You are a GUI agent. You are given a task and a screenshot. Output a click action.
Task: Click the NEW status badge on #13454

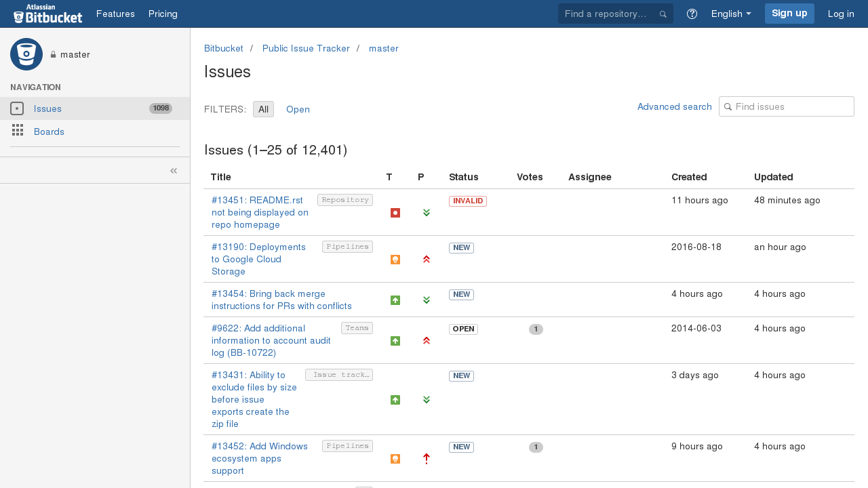tap(461, 295)
